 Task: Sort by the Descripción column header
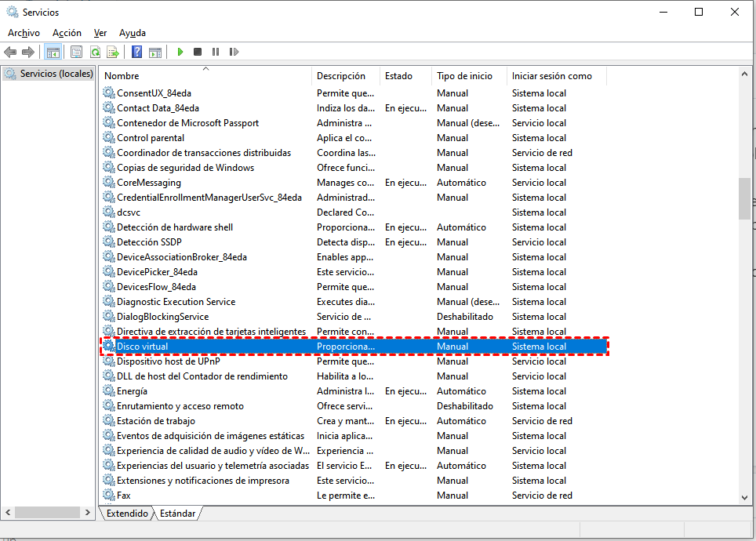coord(346,76)
